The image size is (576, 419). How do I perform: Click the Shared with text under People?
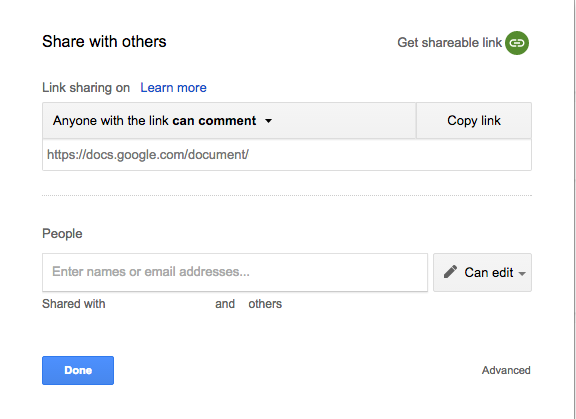73,304
